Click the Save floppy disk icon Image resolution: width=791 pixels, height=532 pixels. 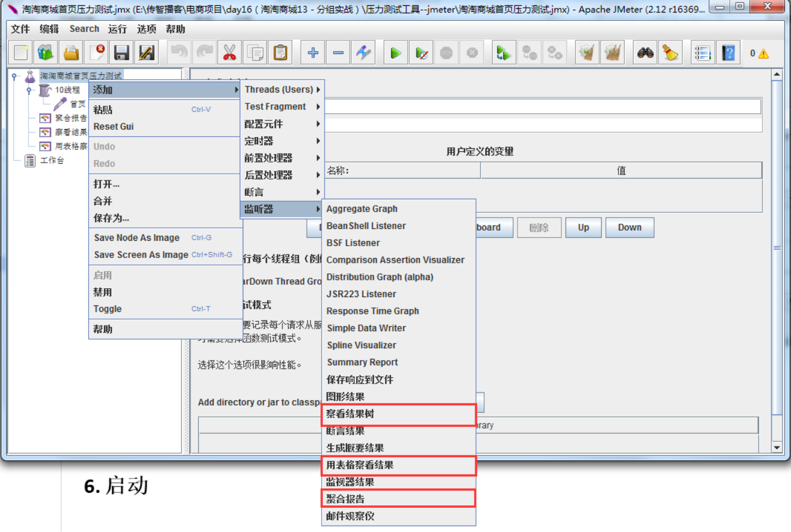pos(122,53)
